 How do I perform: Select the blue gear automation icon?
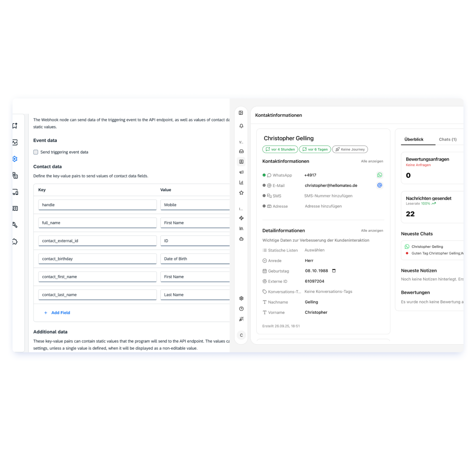click(x=15, y=159)
